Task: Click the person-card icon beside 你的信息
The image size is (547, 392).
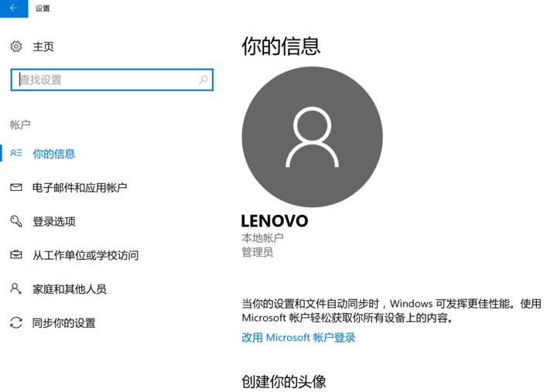Action: [16, 153]
